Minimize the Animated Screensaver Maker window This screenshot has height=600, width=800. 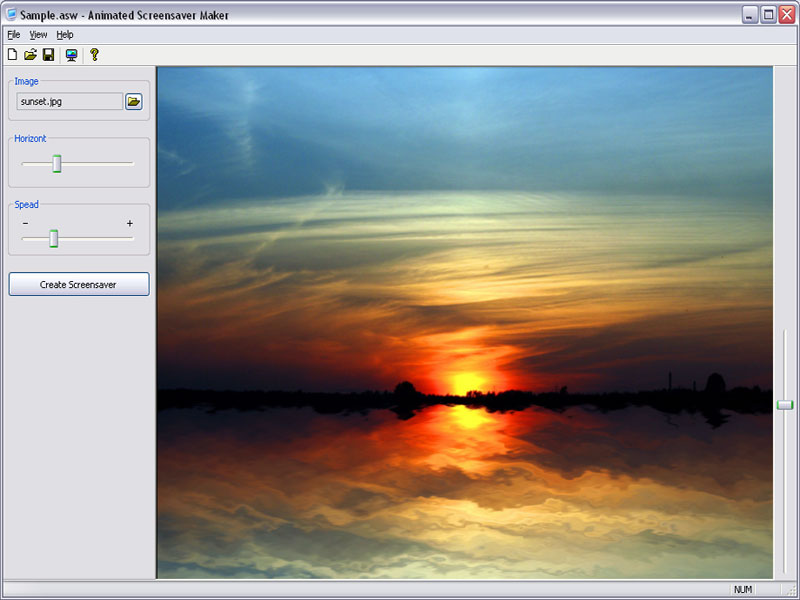[749, 15]
